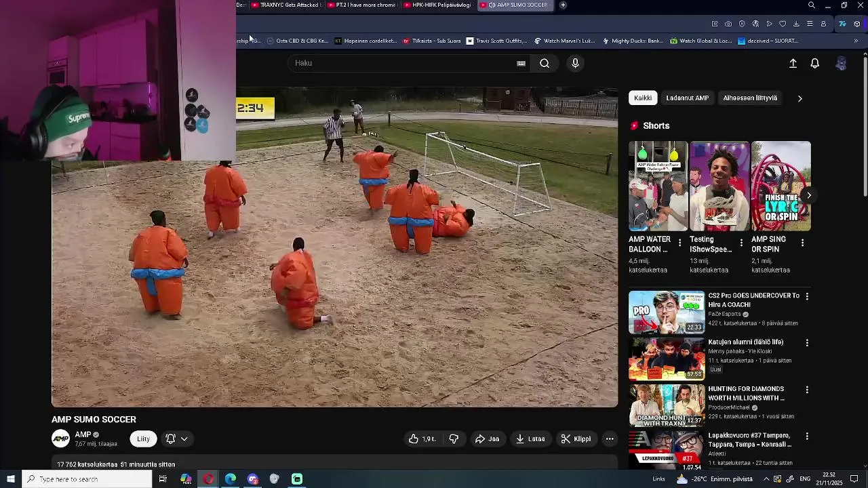Image resolution: width=868 pixels, height=488 pixels.
Task: Open HUNTING FOR DIAMONDS video title
Action: click(x=747, y=393)
